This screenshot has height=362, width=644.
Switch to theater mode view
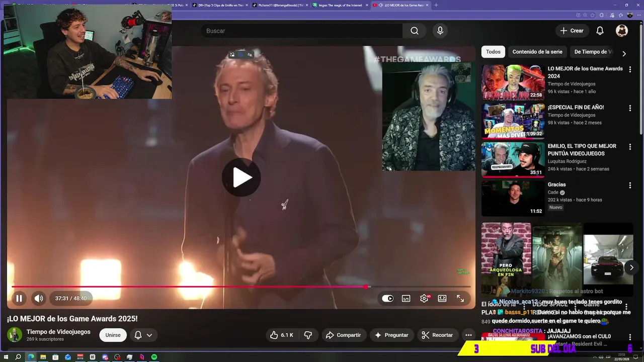point(442,299)
